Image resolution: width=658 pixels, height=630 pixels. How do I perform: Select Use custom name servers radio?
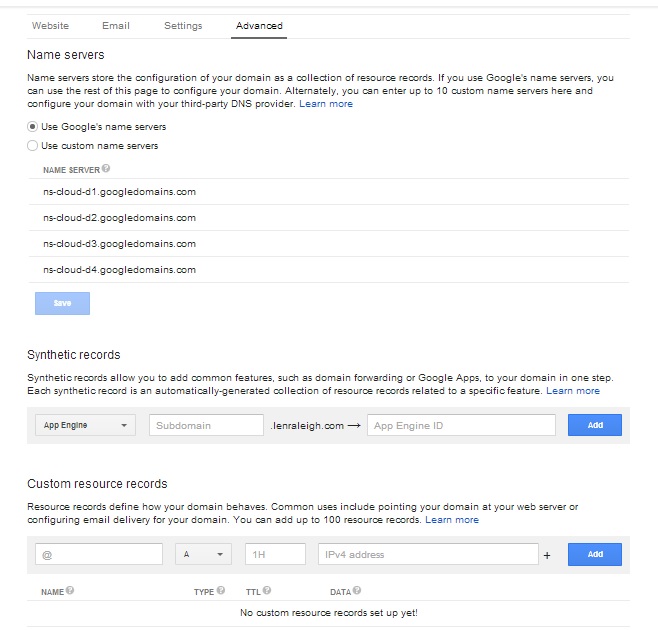(x=32, y=146)
